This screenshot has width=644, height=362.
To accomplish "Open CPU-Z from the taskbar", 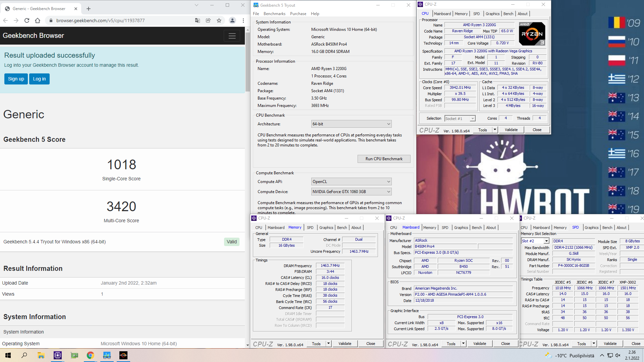I will (58, 355).
